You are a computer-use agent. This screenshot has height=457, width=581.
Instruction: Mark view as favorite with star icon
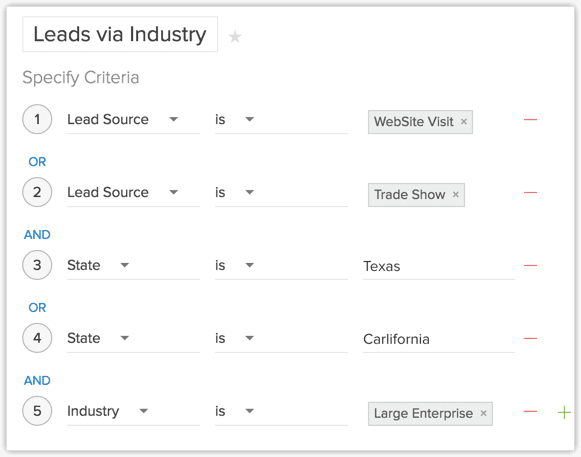pos(235,36)
